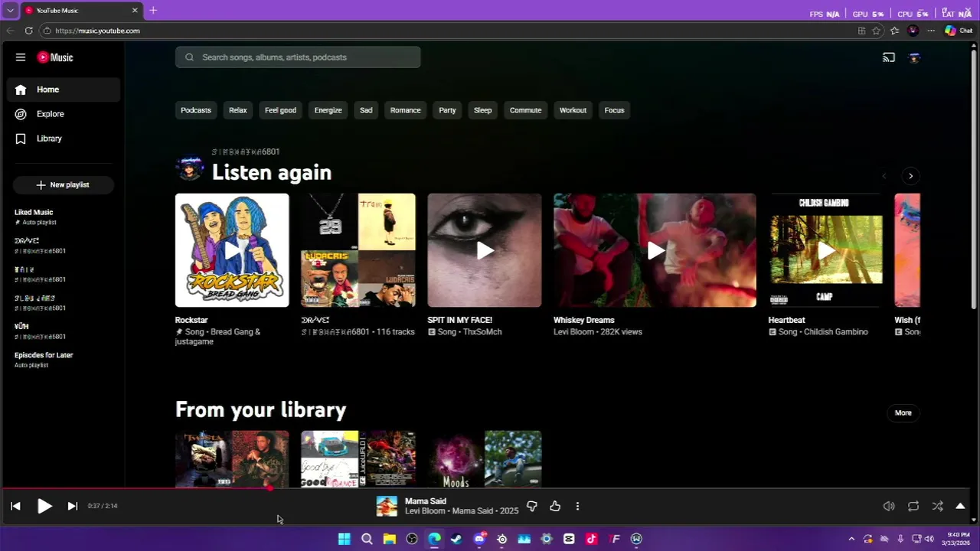Screen dimensions: 980x551
Task: Open the hamburger guide menu
Action: click(x=21, y=57)
